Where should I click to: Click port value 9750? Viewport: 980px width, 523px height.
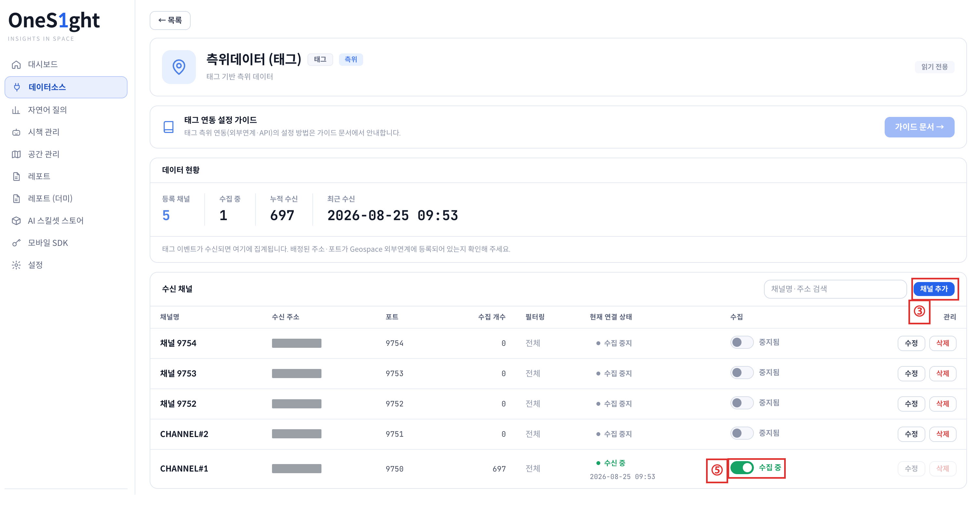(x=394, y=469)
